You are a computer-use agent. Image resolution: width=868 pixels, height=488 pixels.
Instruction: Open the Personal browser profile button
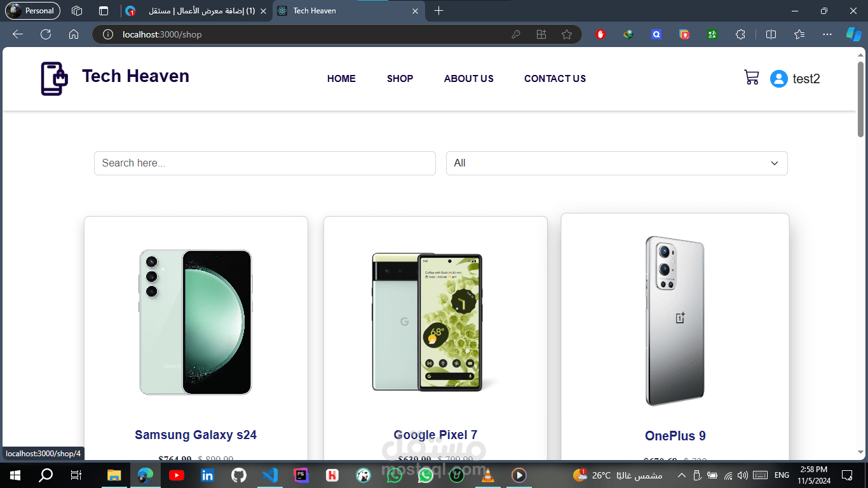click(32, 11)
